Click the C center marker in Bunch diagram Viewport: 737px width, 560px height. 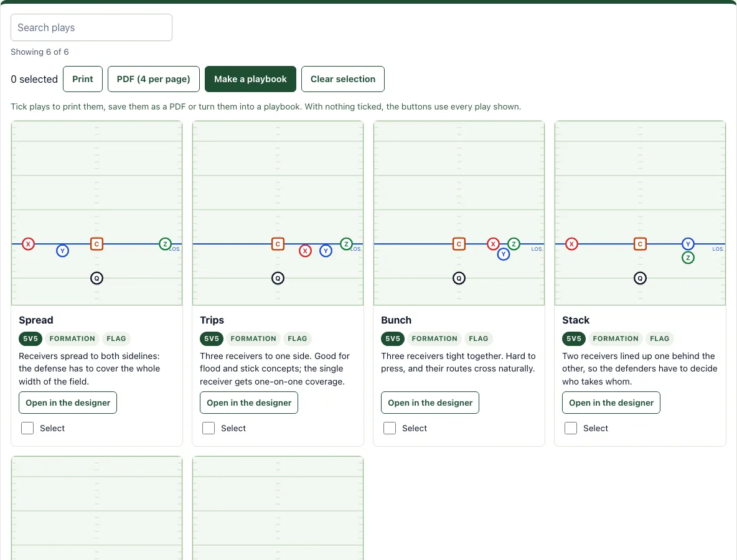click(x=459, y=244)
